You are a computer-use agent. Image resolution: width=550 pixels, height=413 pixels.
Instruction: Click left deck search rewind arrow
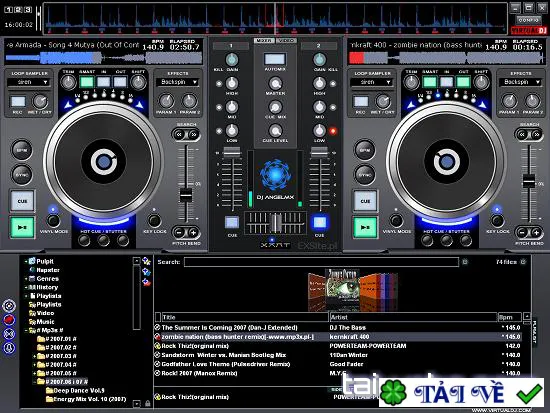coord(179,134)
